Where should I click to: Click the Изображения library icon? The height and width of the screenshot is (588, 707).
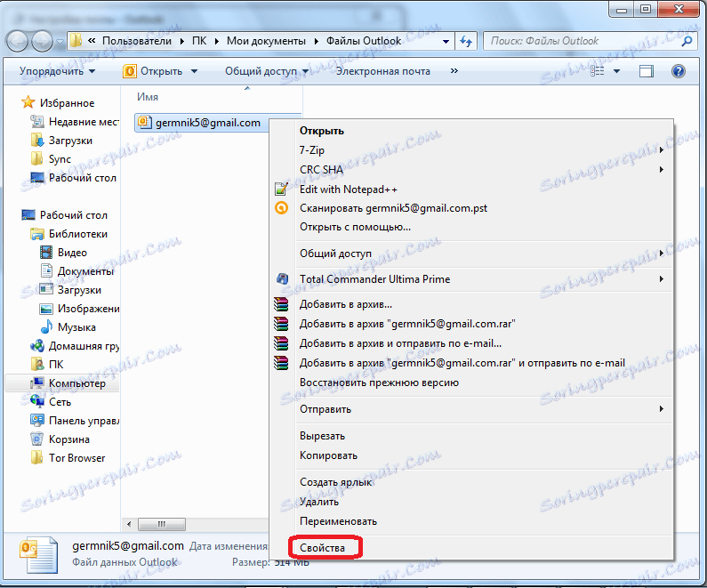pyautogui.click(x=46, y=309)
